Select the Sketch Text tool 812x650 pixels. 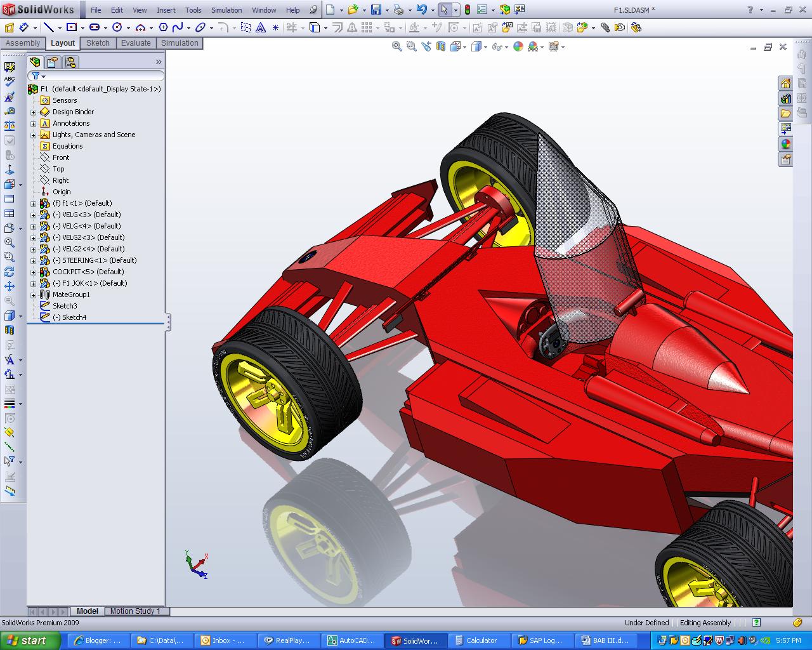[261, 27]
